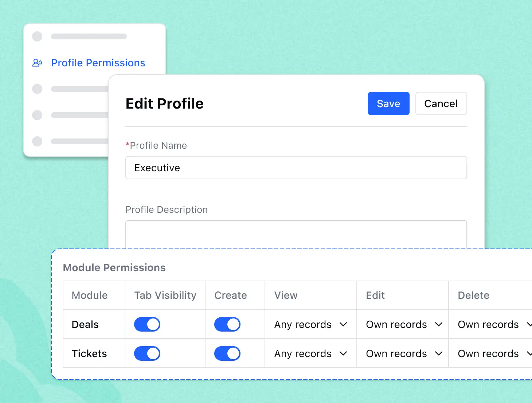Click gray circle icon below Profile Permissions

[x=37, y=89]
